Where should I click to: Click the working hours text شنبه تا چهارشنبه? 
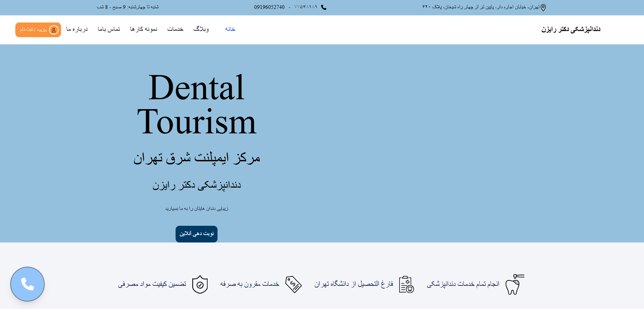[128, 7]
